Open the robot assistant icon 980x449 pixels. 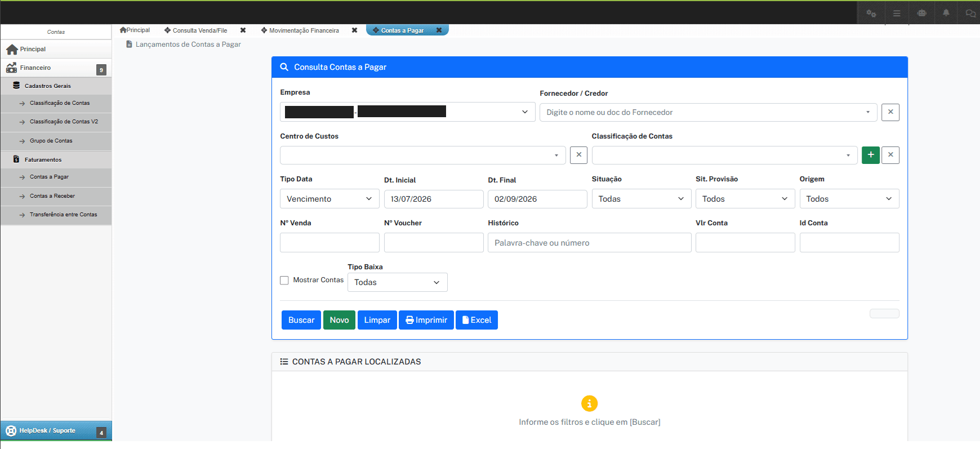tap(921, 13)
